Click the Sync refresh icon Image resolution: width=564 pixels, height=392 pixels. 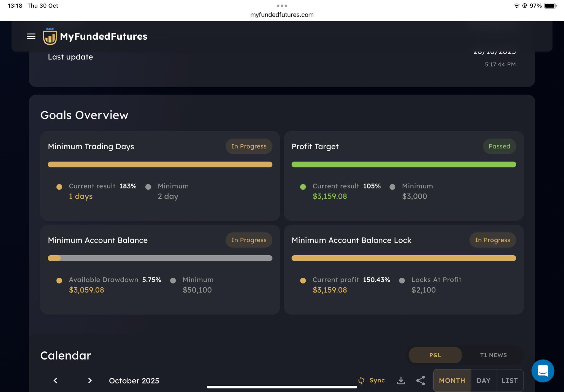[361, 380]
